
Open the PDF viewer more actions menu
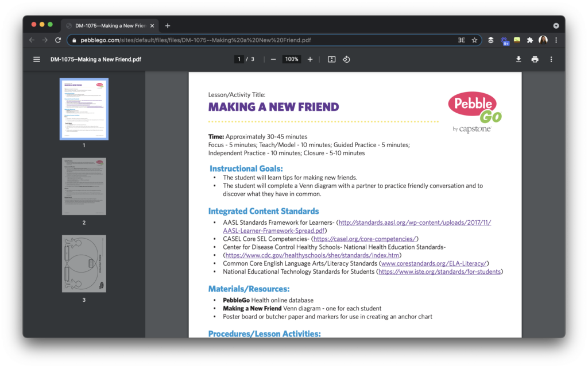tap(551, 59)
